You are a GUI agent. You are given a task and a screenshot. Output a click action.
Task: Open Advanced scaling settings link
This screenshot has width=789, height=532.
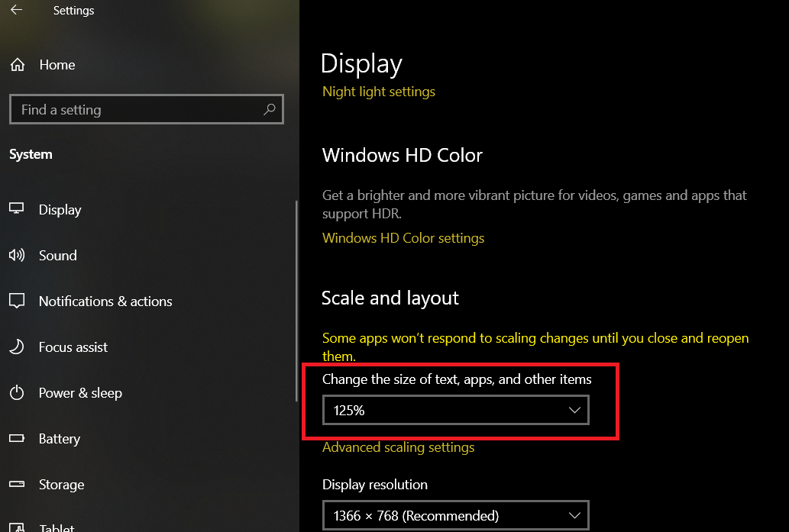click(398, 447)
